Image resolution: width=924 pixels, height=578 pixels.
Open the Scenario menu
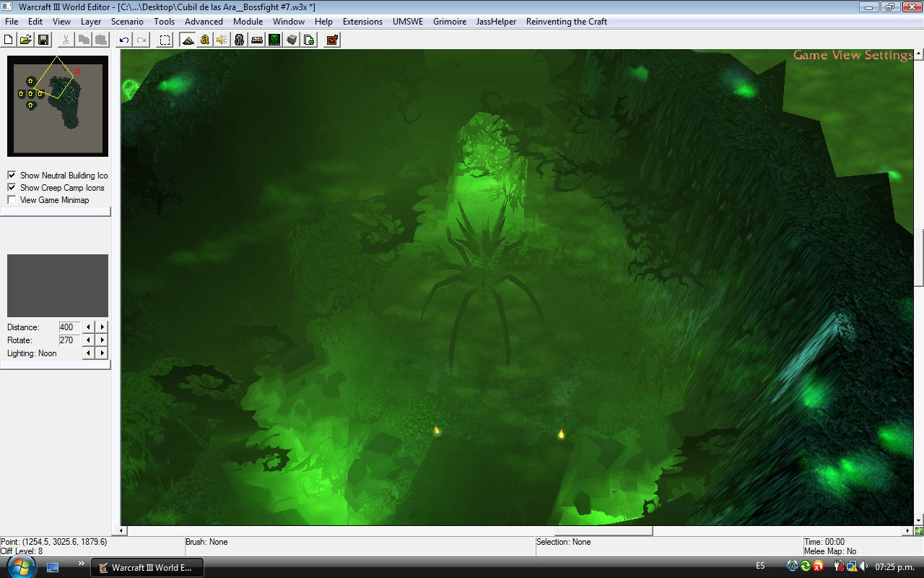pyautogui.click(x=127, y=22)
